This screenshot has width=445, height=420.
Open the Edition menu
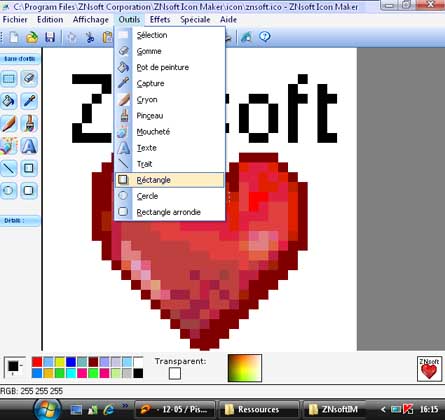[50, 20]
